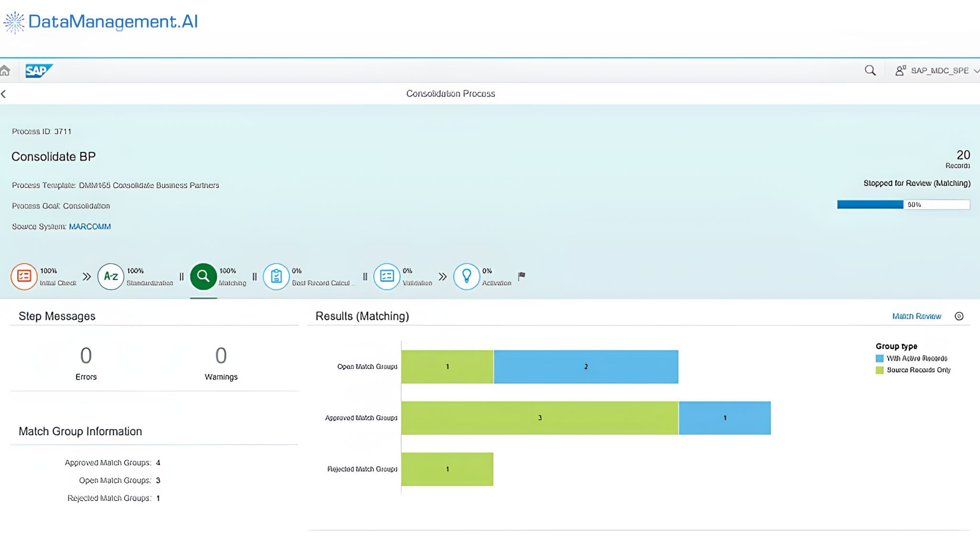Click the Rejected Match Groups green bar
The width and height of the screenshot is (980, 551).
coord(447,469)
